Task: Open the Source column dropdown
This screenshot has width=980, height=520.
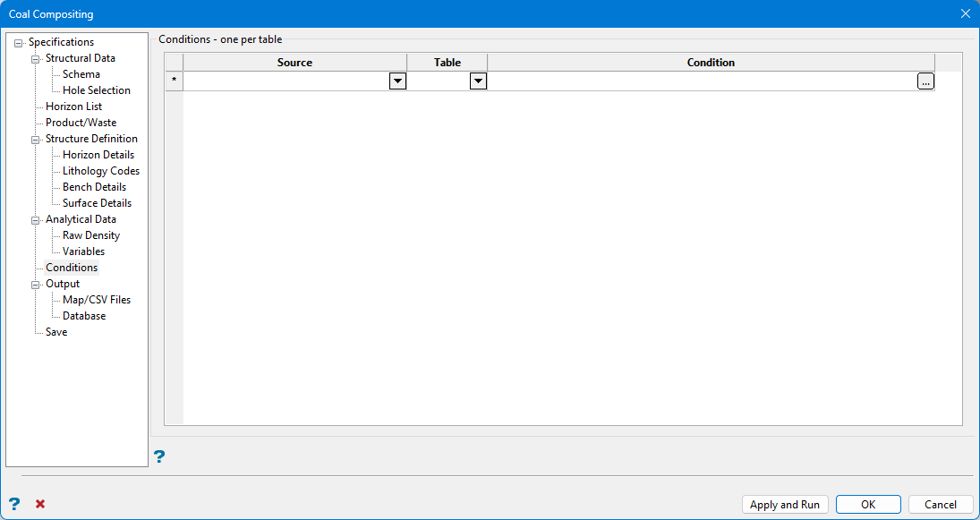Action: click(x=397, y=81)
